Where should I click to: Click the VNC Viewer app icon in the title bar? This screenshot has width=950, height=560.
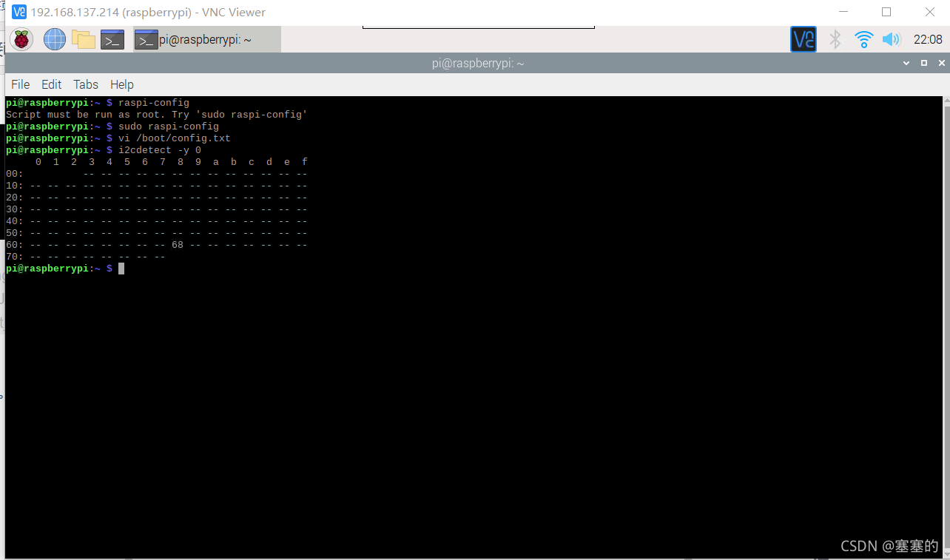[x=18, y=12]
